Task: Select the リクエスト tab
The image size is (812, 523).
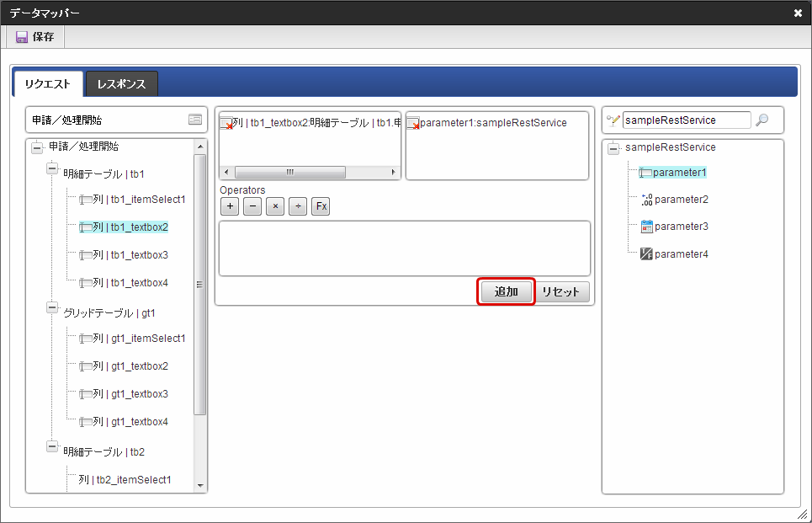Action: click(48, 84)
